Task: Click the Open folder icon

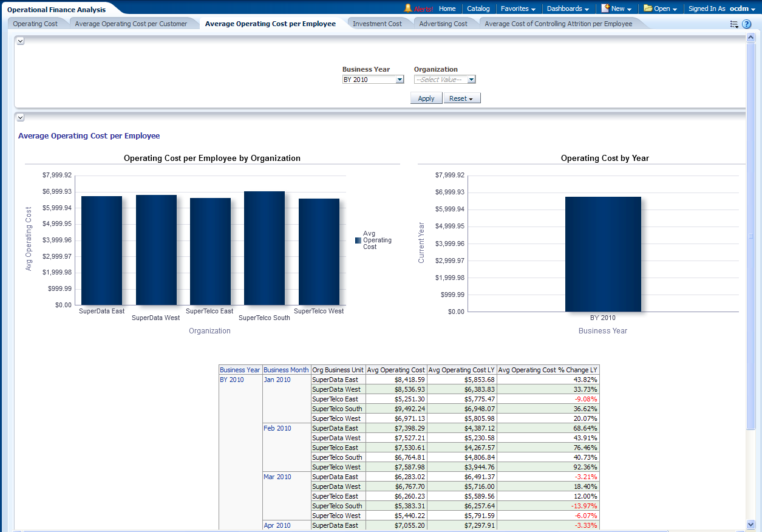Action: point(648,9)
